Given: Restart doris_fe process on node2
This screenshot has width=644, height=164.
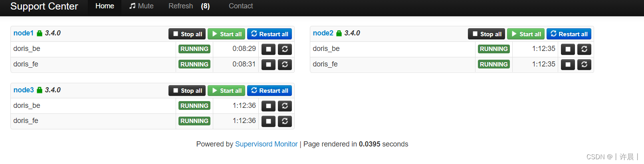Looking at the screenshot, I should tap(584, 64).
